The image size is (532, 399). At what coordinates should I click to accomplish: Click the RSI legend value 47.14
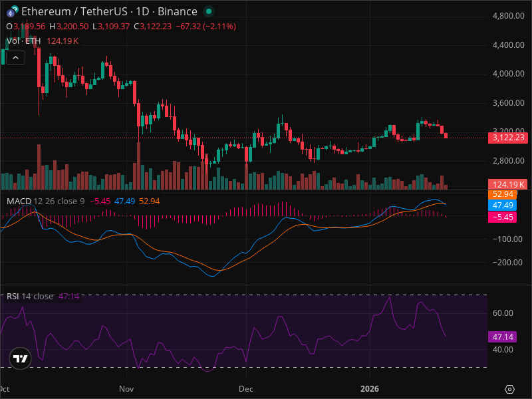[69, 296]
